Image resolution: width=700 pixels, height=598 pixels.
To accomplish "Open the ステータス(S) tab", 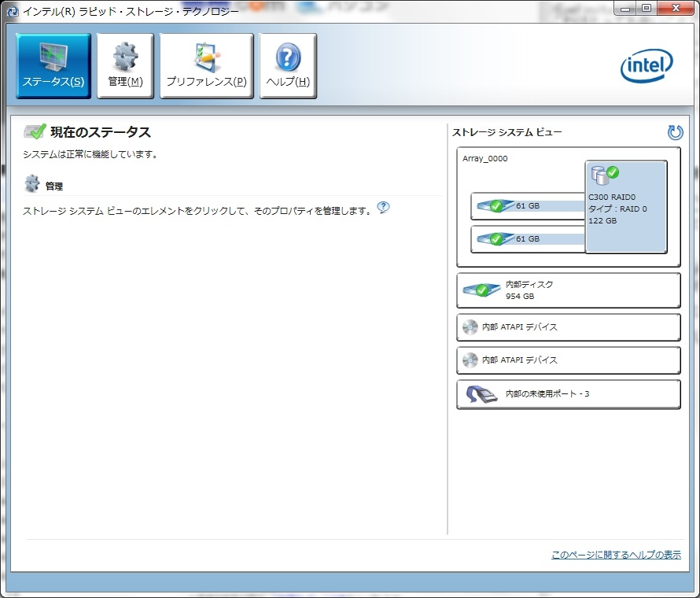I will (x=53, y=65).
